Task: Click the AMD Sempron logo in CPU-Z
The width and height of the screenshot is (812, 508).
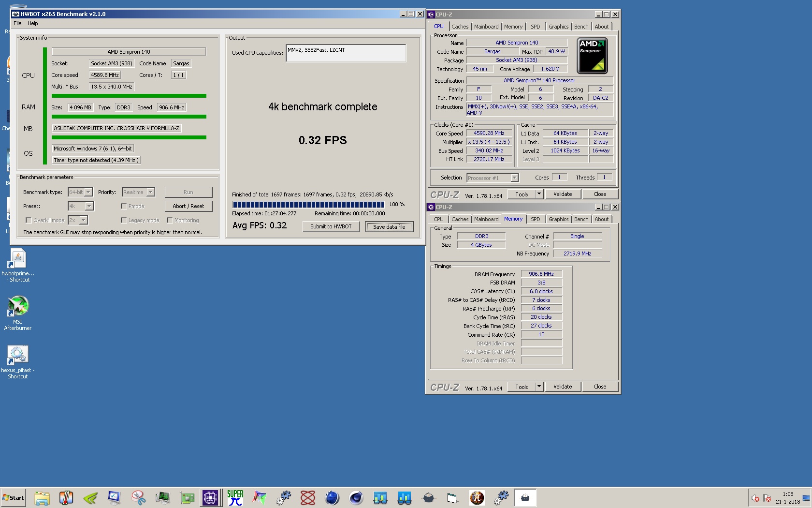Action: point(593,56)
